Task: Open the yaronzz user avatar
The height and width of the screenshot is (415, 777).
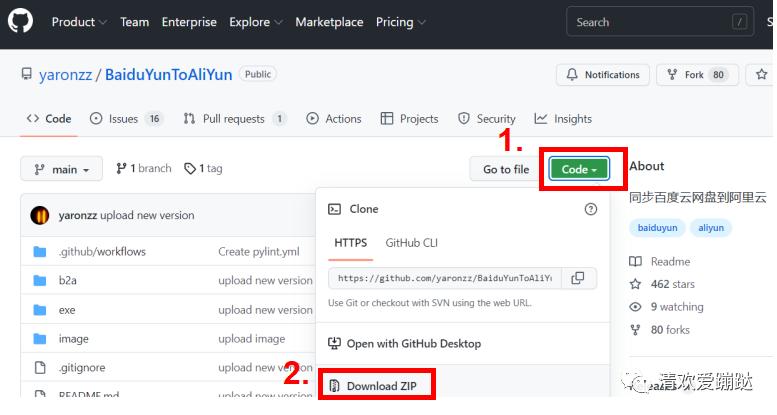Action: [x=40, y=215]
